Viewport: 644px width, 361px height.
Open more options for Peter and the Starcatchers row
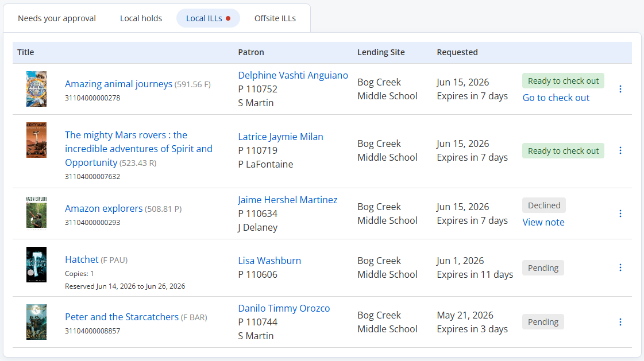pyautogui.click(x=620, y=322)
